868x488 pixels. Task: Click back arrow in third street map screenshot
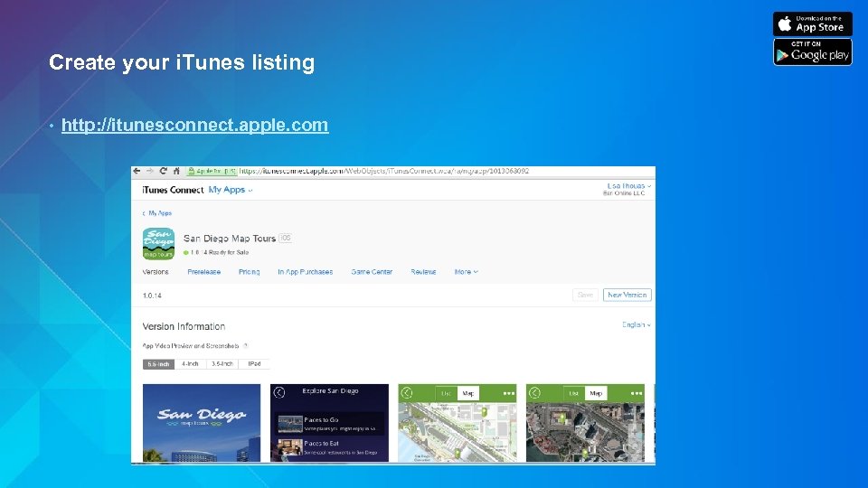coord(407,393)
